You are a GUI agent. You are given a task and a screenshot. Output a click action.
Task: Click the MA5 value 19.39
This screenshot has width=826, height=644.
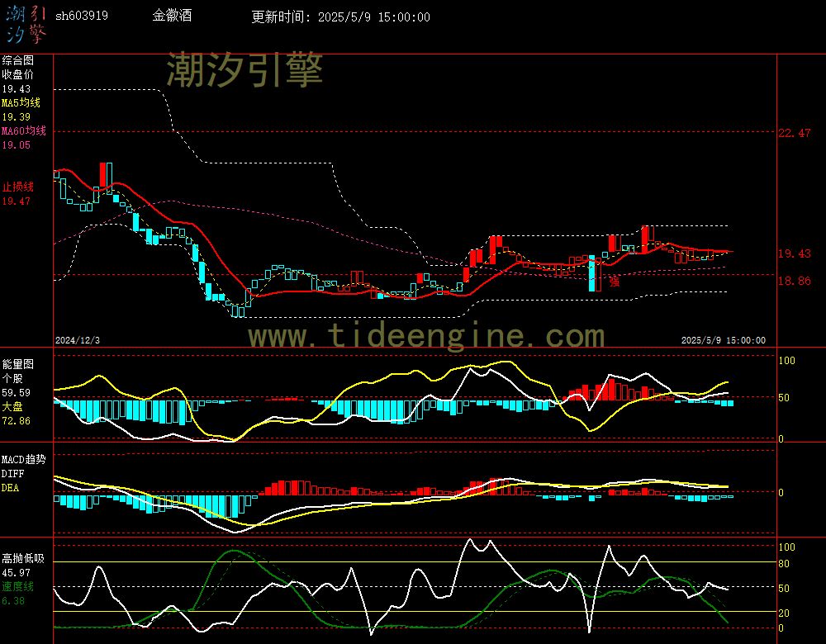(x=17, y=117)
